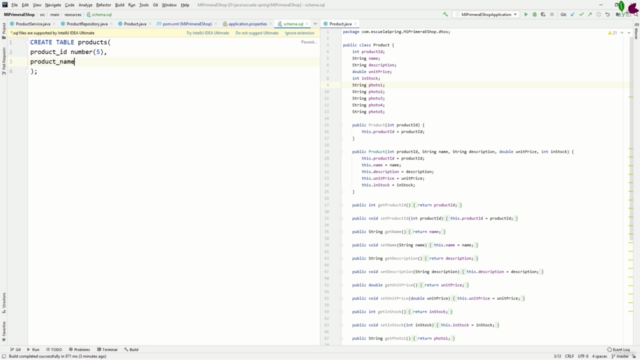Open the Git tool window at bottom

pyautogui.click(x=16, y=349)
